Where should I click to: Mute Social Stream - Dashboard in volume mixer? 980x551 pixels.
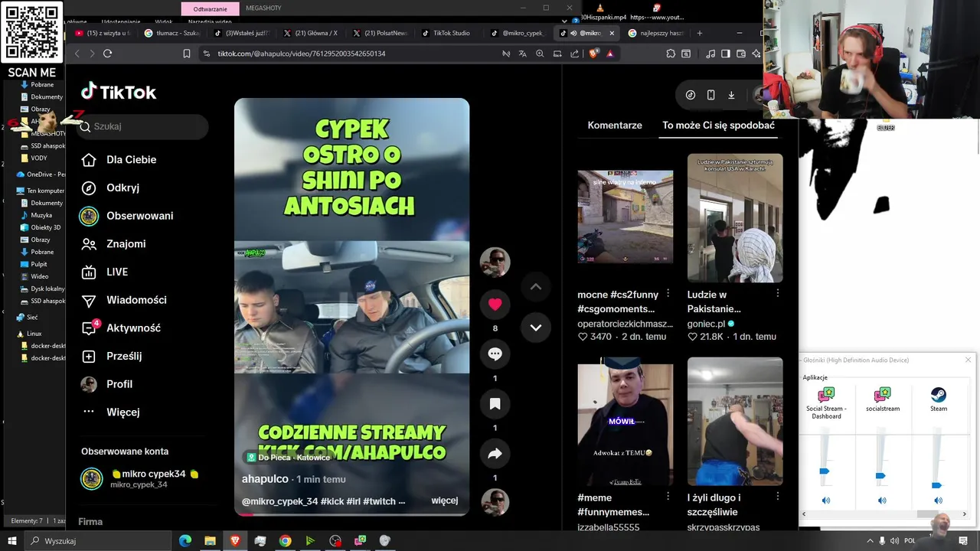pyautogui.click(x=825, y=500)
